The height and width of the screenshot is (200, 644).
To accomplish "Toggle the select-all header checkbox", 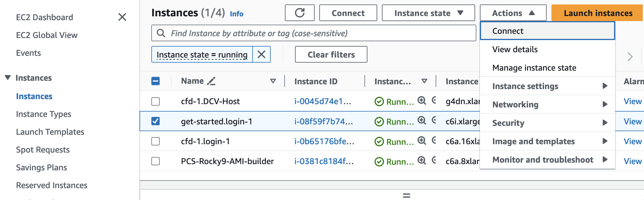I will point(156,81).
